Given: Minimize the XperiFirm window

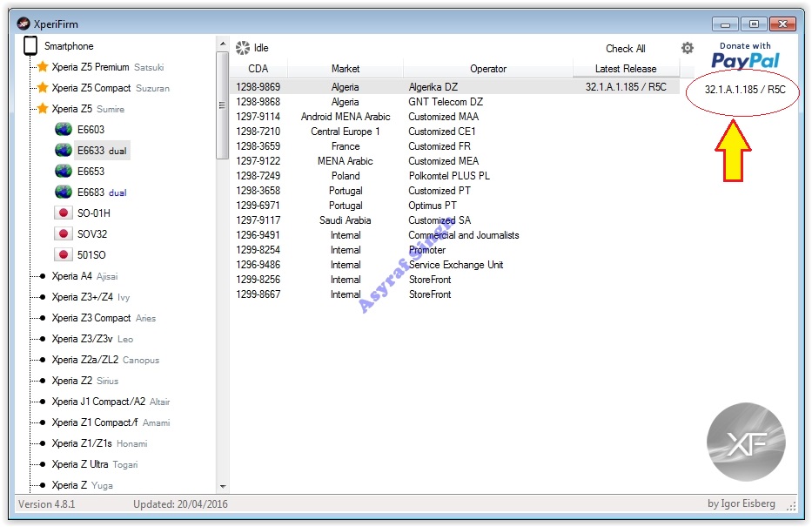Looking at the screenshot, I should (725, 24).
